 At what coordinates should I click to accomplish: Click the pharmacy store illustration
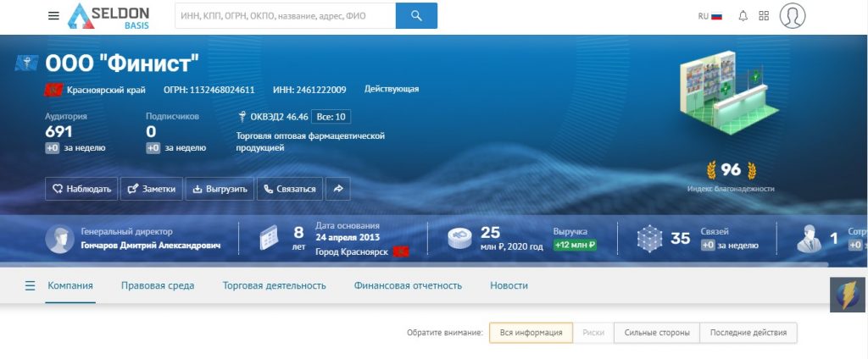730,93
